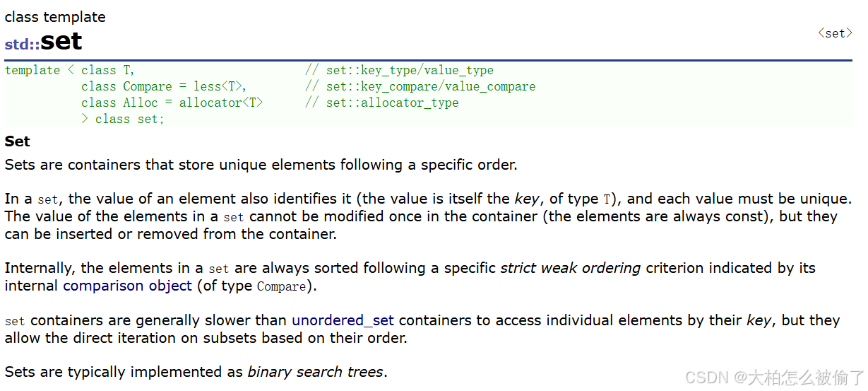
Task: Click the CSDN author watermark
Action: 775,377
